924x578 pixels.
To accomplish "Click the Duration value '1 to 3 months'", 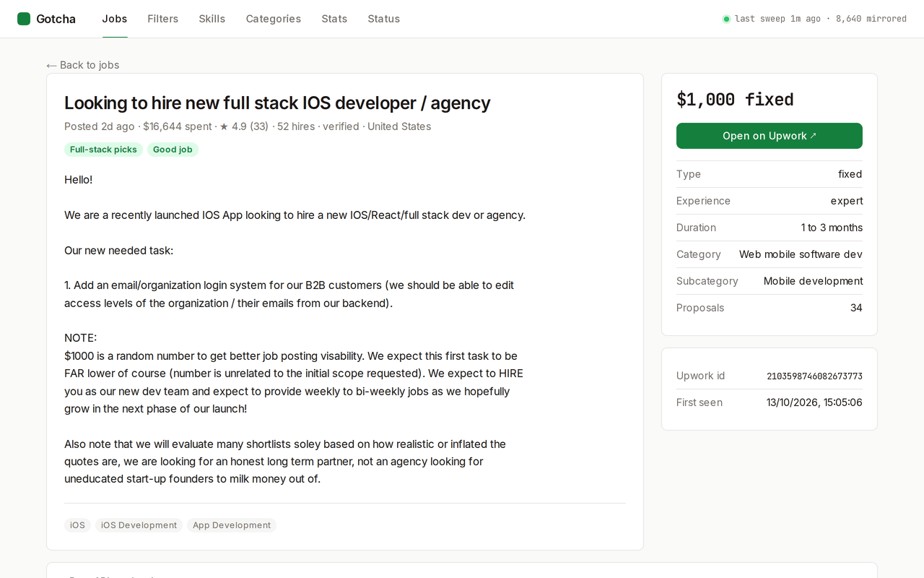I will pos(832,228).
